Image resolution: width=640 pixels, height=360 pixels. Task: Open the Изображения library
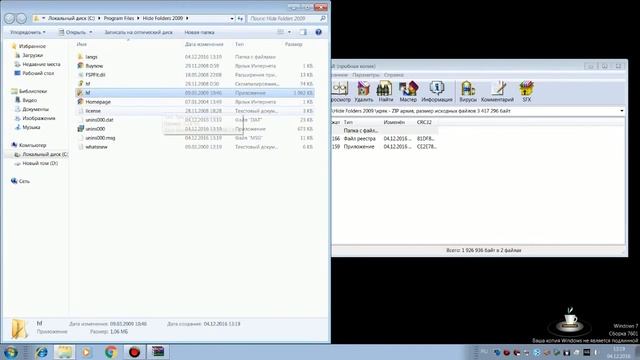[38, 118]
